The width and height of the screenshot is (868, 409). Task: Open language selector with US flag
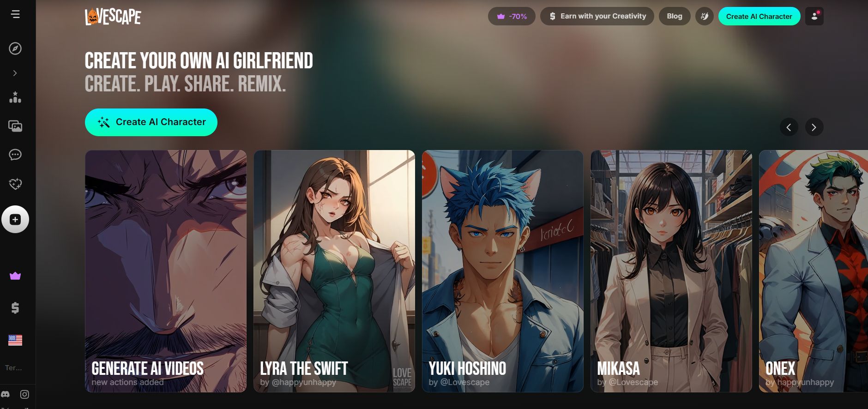click(15, 340)
